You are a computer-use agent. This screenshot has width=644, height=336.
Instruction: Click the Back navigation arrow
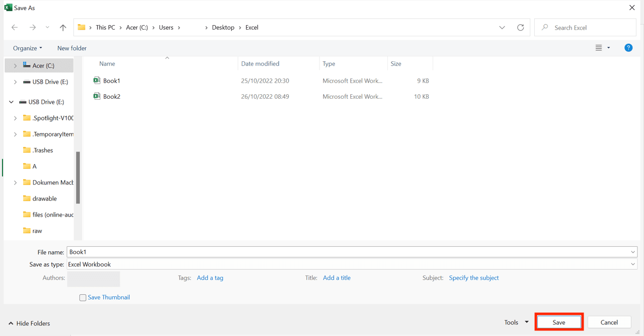(15, 28)
